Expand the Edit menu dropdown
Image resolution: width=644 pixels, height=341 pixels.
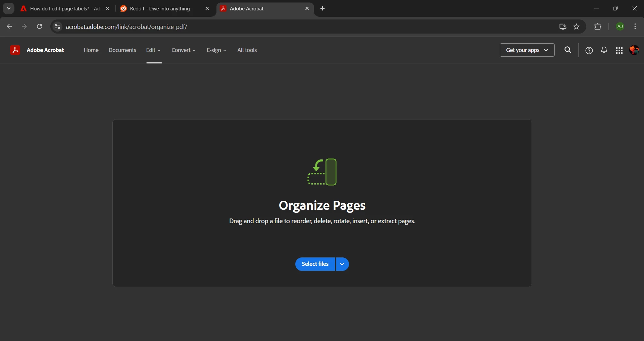(153, 50)
